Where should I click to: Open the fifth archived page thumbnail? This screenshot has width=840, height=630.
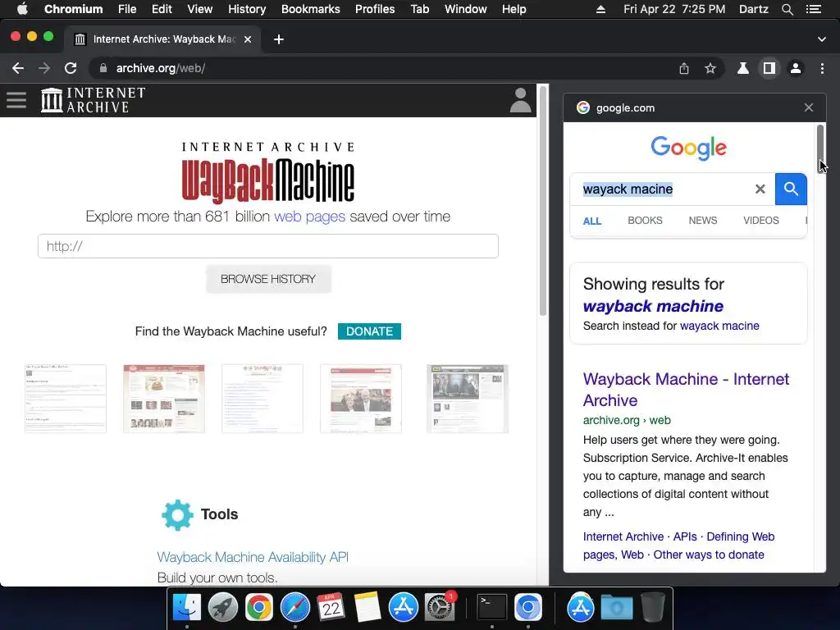467,399
